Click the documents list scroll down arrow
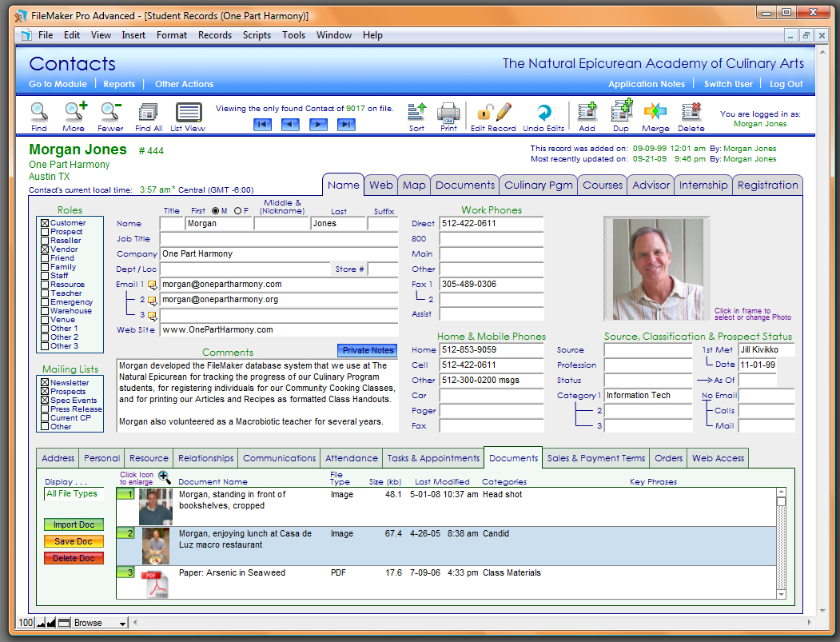The width and height of the screenshot is (840, 642). point(781,594)
